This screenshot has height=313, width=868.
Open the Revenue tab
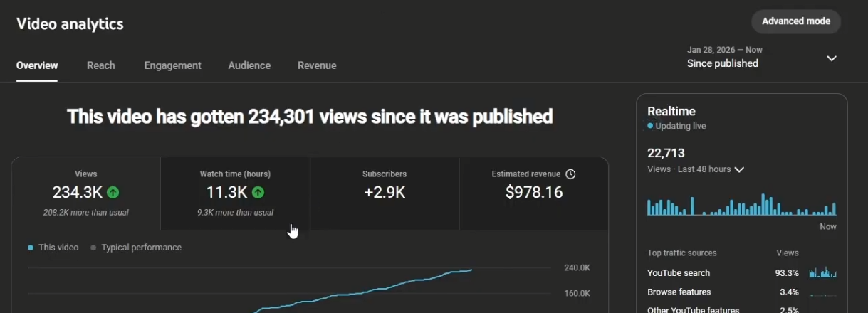(317, 65)
